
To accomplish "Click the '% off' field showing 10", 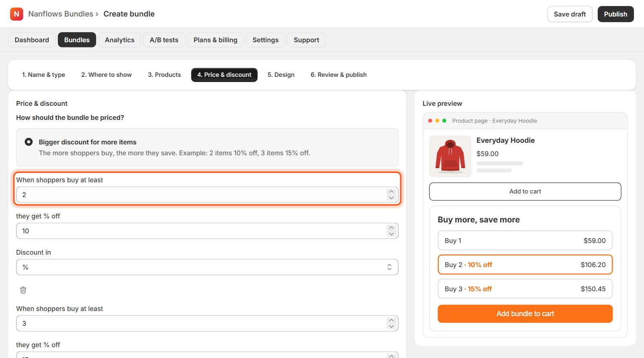I will coord(207,231).
